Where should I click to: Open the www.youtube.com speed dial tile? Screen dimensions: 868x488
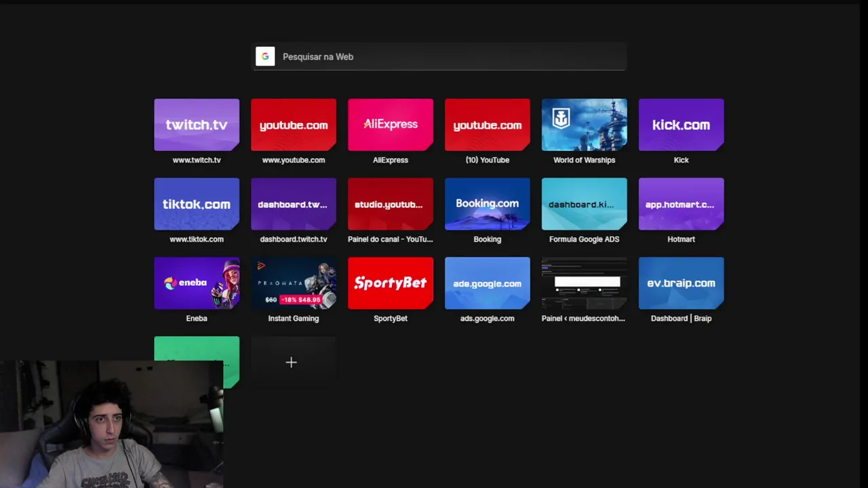pyautogui.click(x=294, y=125)
